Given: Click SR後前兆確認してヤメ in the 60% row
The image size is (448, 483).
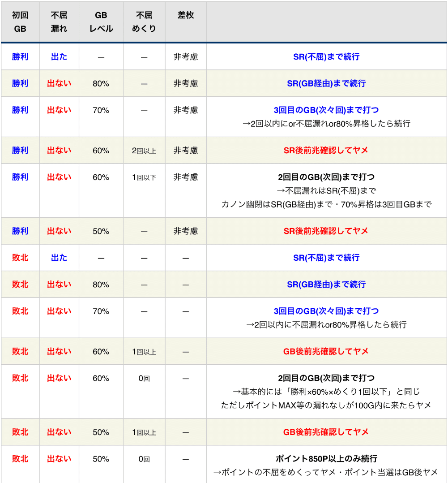Looking at the screenshot, I should 326,151.
